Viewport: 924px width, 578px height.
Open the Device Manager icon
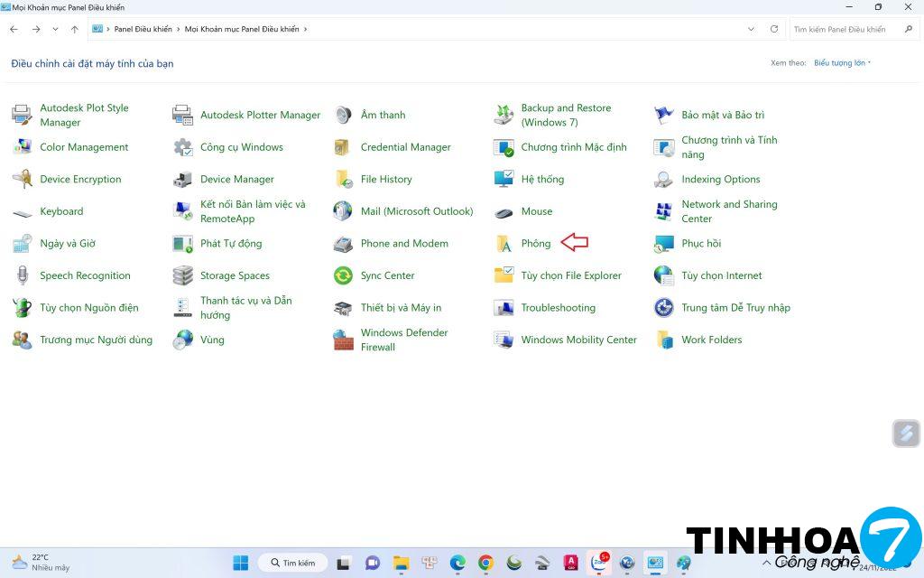183,180
